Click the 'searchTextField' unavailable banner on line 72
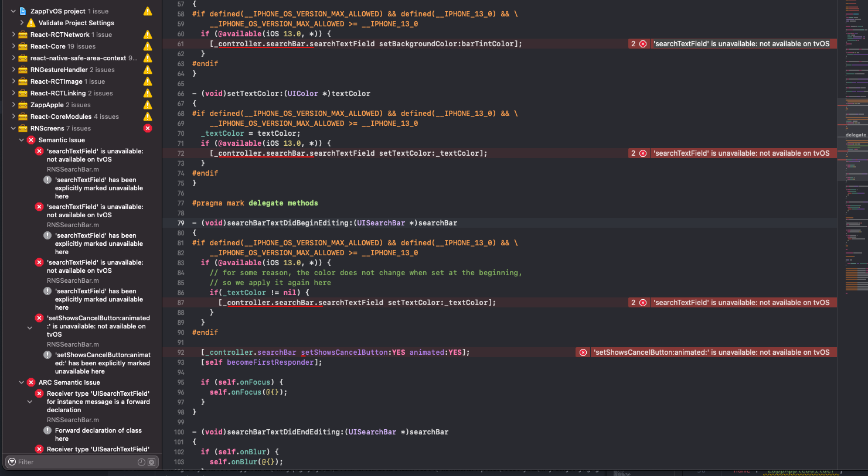This screenshot has height=476, width=868. pyautogui.click(x=741, y=153)
